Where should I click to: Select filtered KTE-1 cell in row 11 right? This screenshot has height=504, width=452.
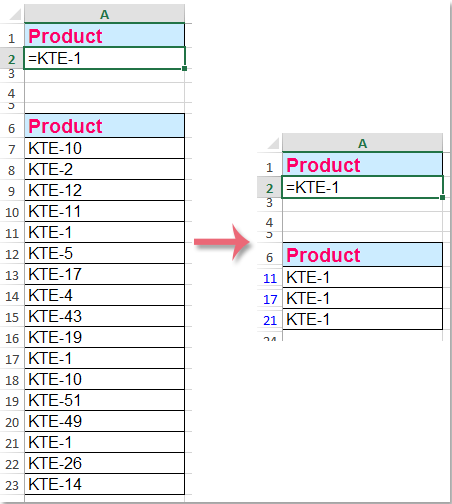[362, 277]
